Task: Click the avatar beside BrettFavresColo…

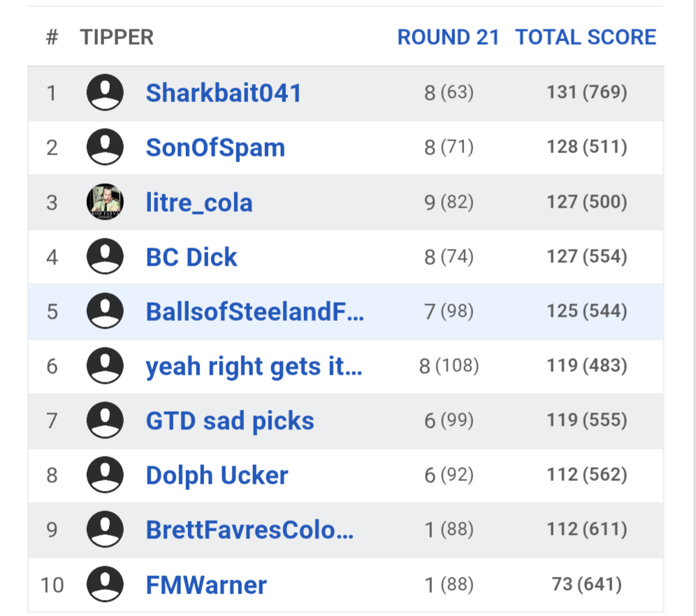Action: point(105,529)
